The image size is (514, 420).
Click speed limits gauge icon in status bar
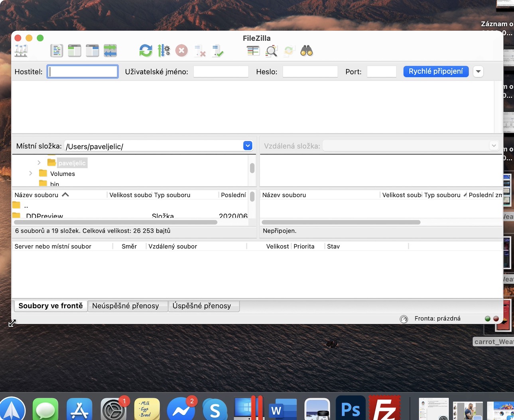coord(404,319)
